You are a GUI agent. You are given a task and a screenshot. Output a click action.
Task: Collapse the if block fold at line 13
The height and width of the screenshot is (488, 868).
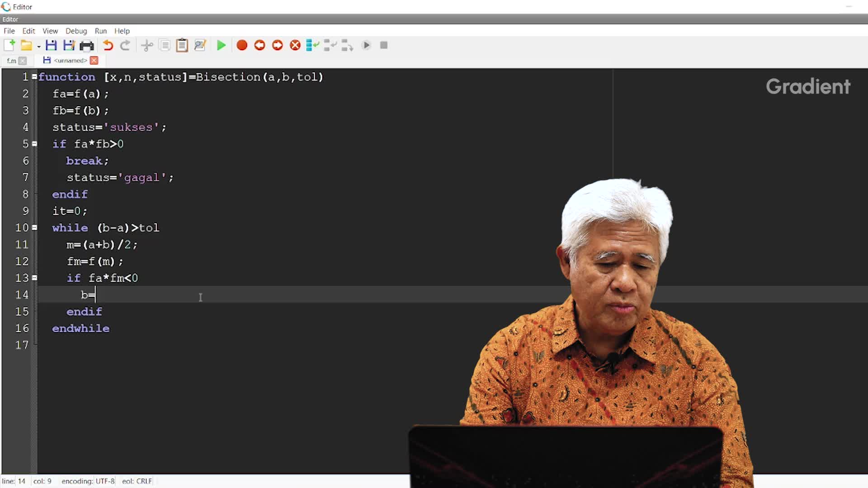pyautogui.click(x=34, y=278)
